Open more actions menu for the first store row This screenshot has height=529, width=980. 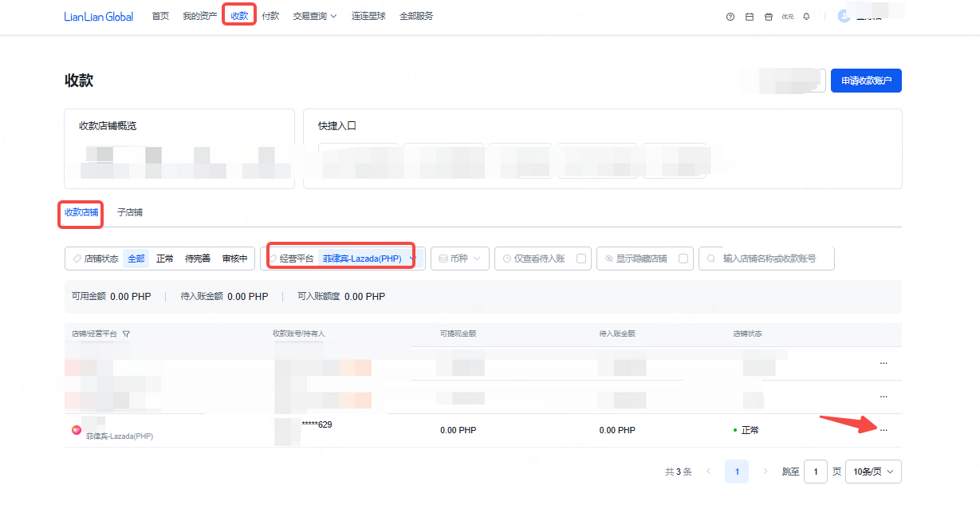[883, 363]
